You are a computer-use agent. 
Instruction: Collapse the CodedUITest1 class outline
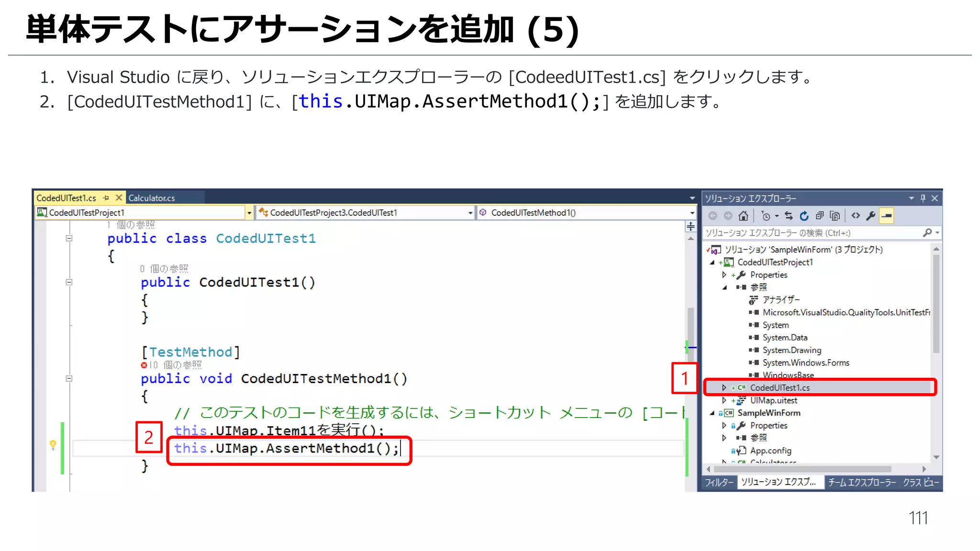69,238
